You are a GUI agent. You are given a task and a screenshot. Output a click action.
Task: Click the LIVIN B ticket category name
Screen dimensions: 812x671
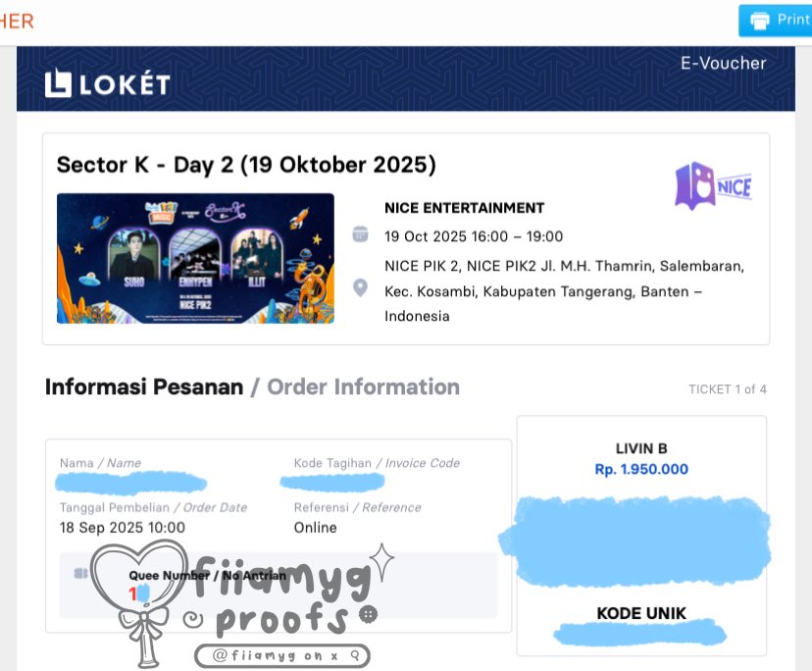tap(641, 448)
